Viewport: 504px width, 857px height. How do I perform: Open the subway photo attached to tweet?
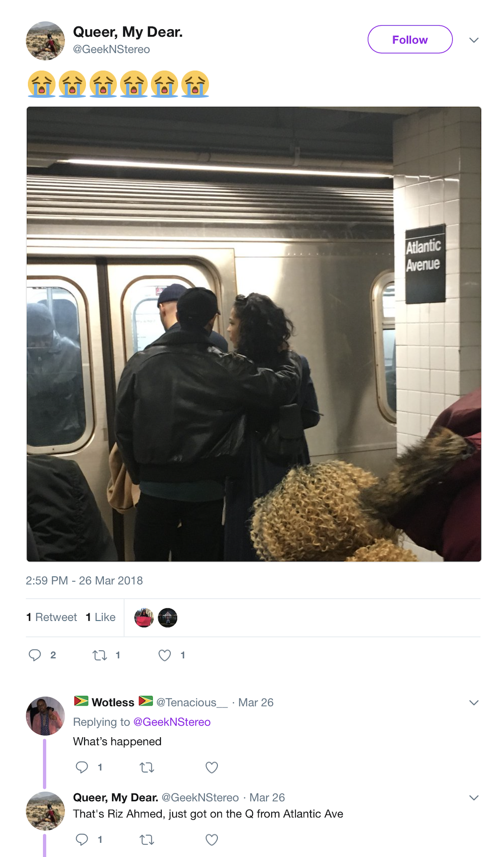coord(254,334)
